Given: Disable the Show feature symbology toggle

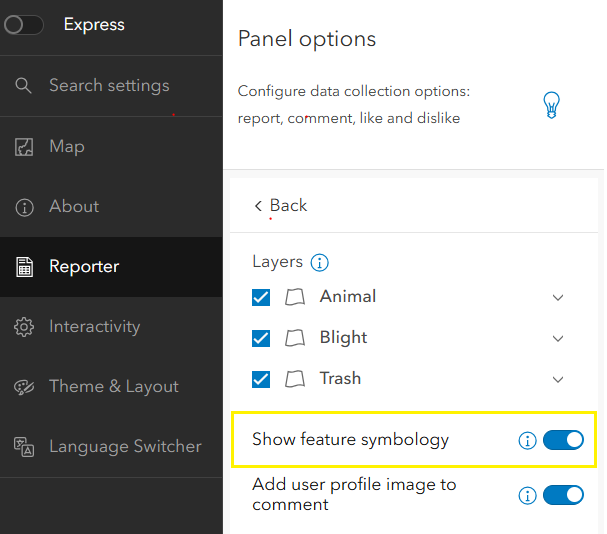Looking at the screenshot, I should click(563, 440).
